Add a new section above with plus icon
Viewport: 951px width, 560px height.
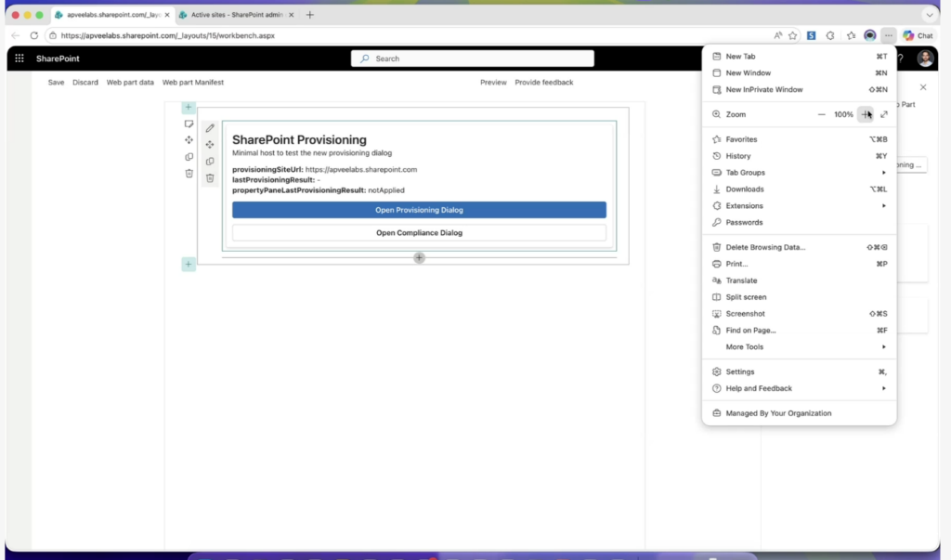click(188, 108)
